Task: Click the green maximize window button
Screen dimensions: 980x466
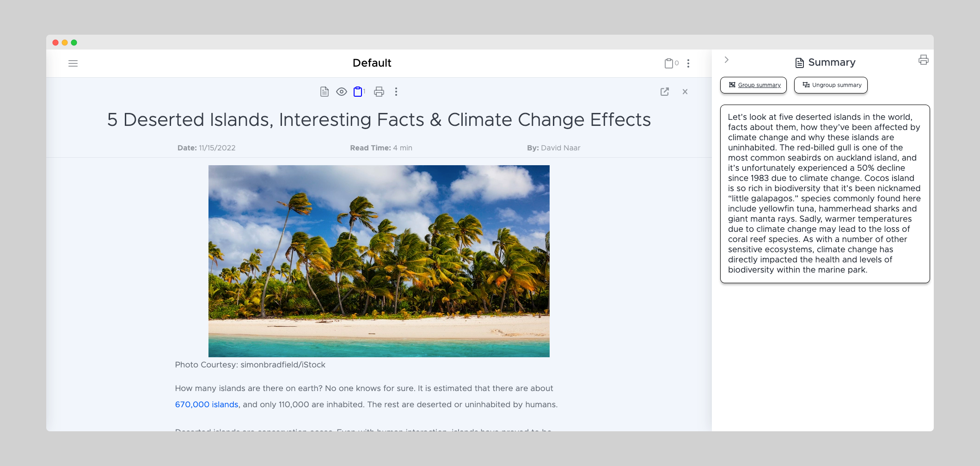Action: 74,43
